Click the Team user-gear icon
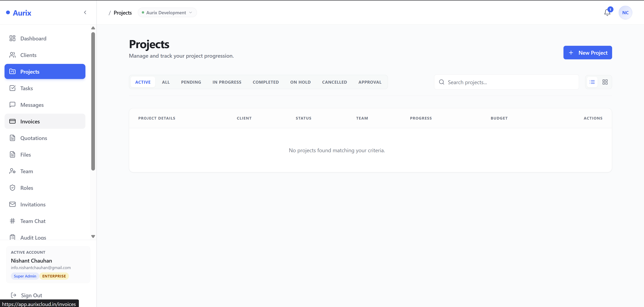Image resolution: width=644 pixels, height=307 pixels. pyautogui.click(x=12, y=171)
